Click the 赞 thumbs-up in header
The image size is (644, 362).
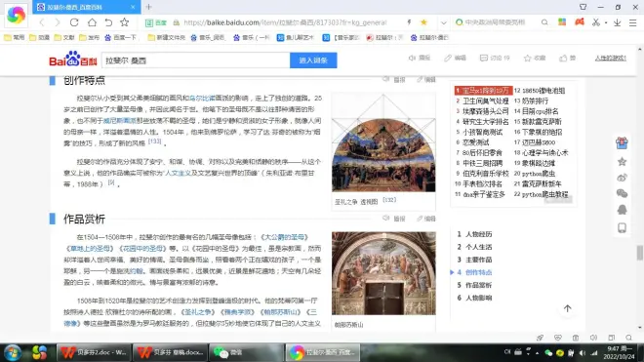(x=567, y=58)
